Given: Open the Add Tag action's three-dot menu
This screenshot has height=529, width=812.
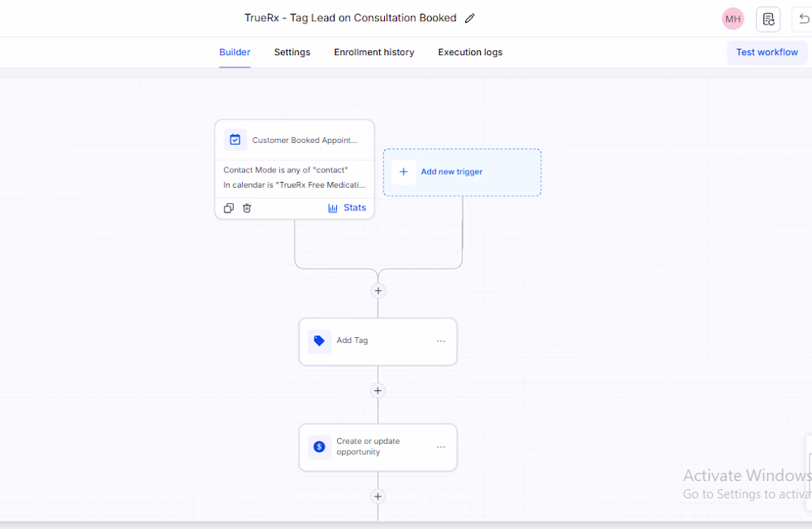Looking at the screenshot, I should [x=441, y=341].
